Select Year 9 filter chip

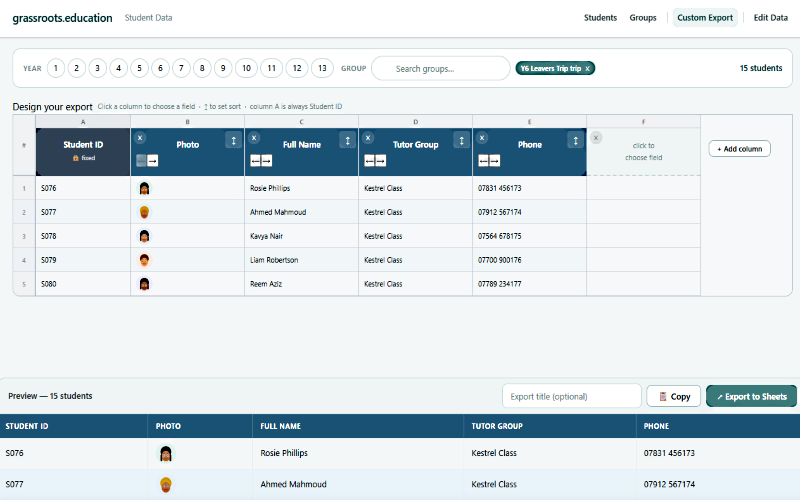tap(223, 68)
